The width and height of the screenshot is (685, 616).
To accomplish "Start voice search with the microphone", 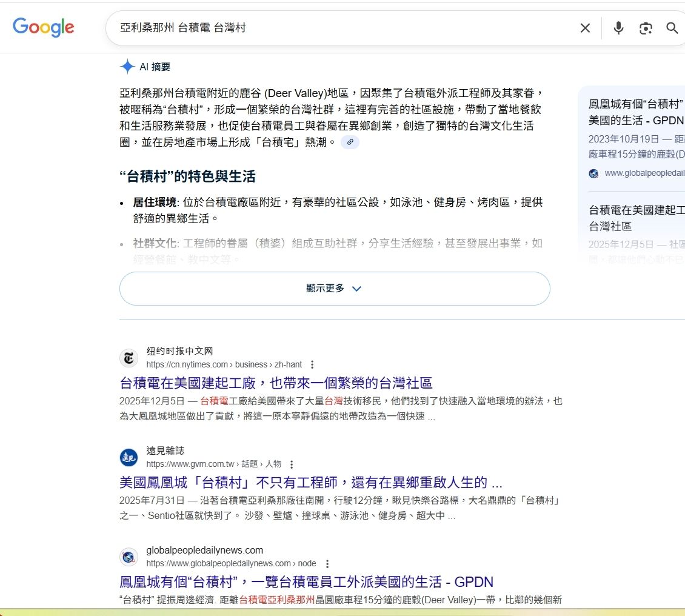I will [618, 28].
